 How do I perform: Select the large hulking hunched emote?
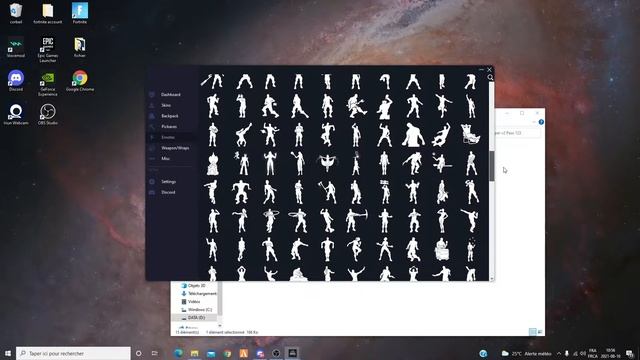tap(413, 135)
